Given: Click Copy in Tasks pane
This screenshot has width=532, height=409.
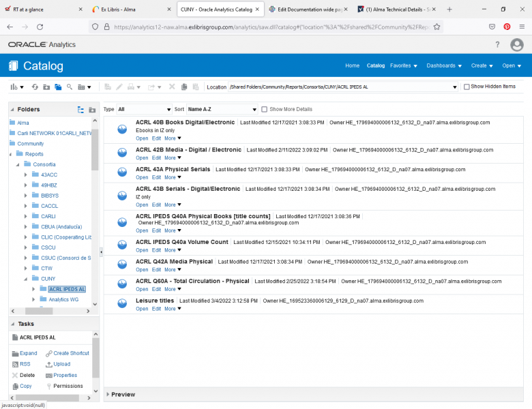Looking at the screenshot, I should (x=22, y=386).
